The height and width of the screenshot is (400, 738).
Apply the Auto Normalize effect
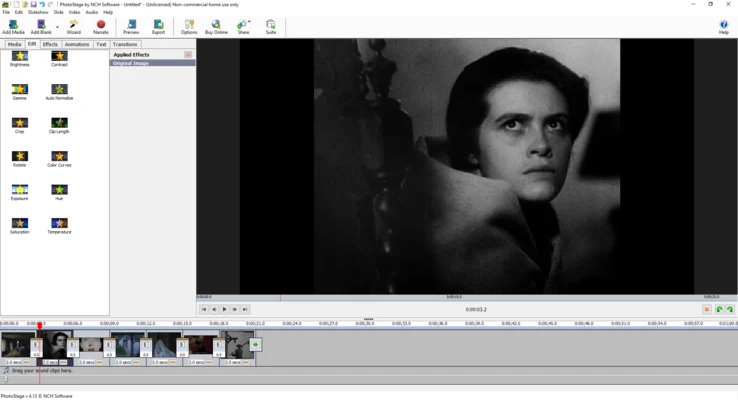59,92
